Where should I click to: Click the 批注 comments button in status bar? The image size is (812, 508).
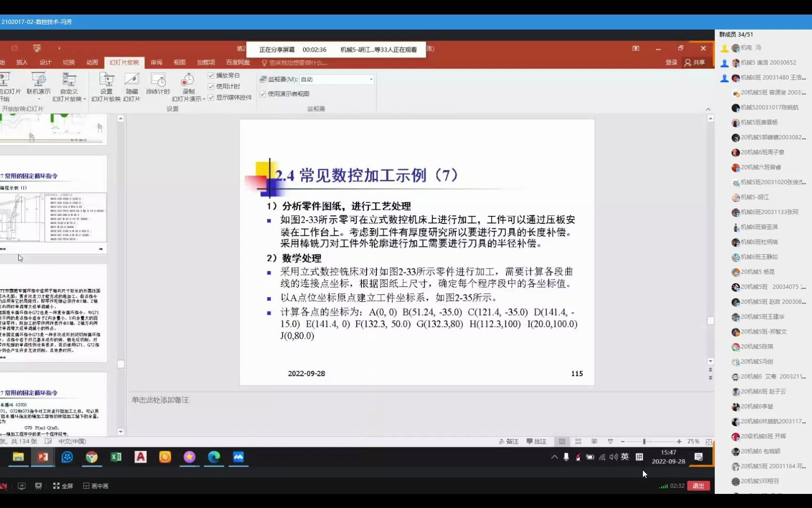point(537,441)
